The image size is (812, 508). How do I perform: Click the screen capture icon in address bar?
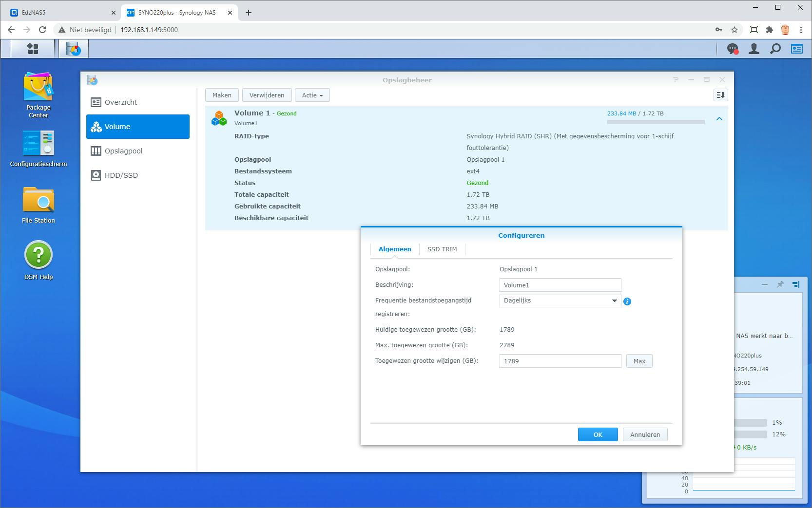tap(754, 30)
